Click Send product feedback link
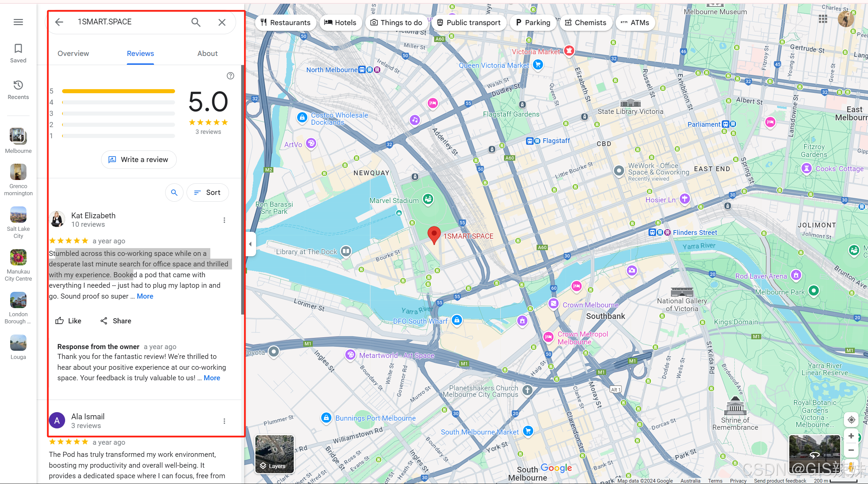 (x=780, y=481)
